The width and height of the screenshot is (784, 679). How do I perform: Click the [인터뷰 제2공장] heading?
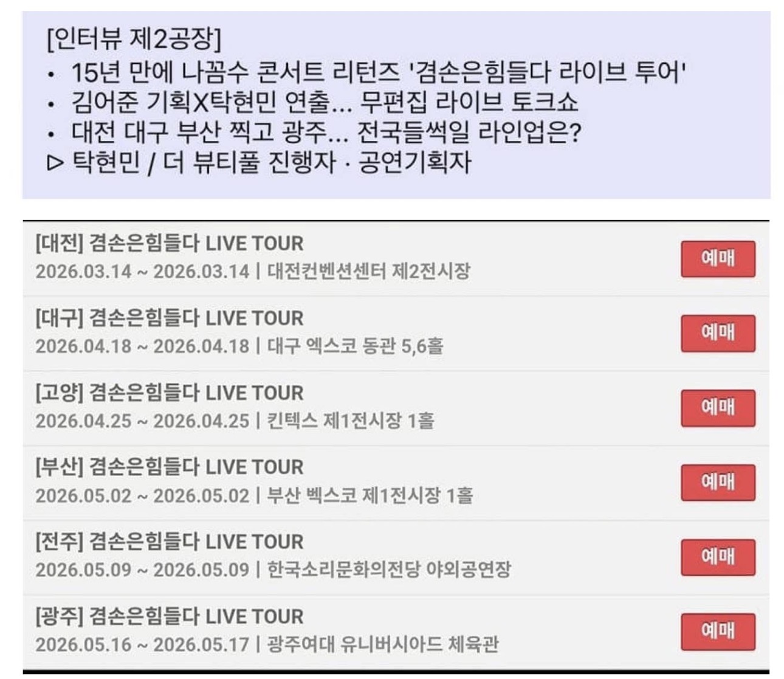point(134,40)
